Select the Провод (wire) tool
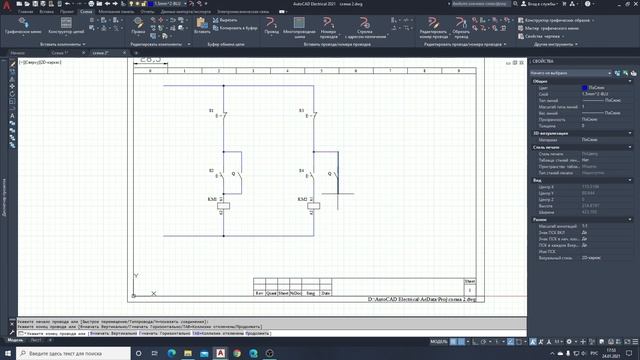 [x=271, y=26]
